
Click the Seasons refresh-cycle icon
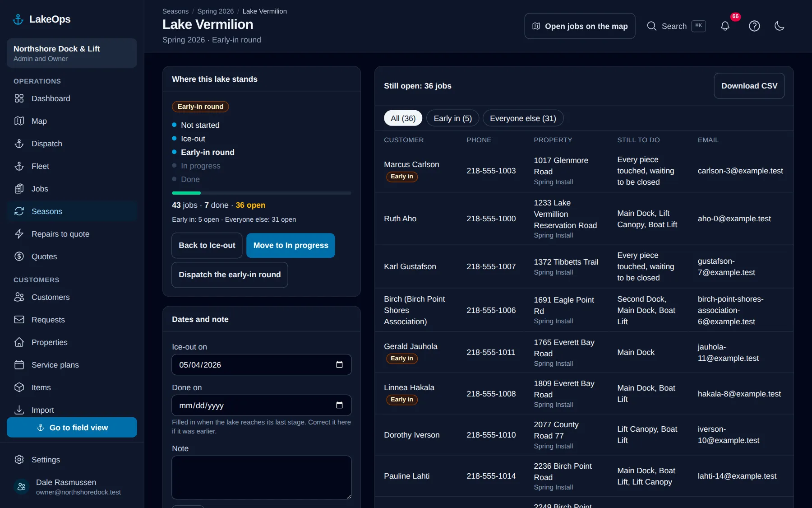point(19,211)
